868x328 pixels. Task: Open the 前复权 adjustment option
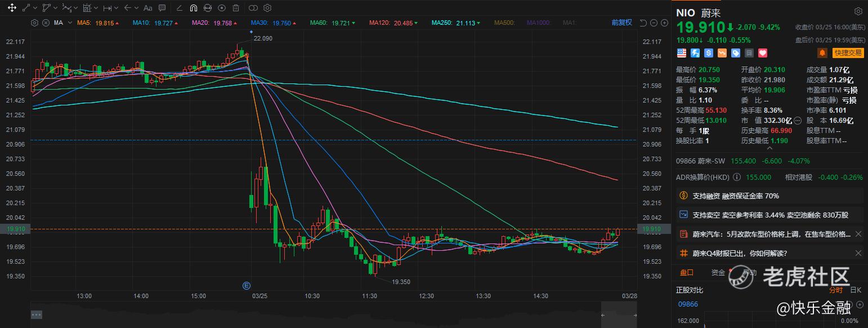(x=621, y=23)
